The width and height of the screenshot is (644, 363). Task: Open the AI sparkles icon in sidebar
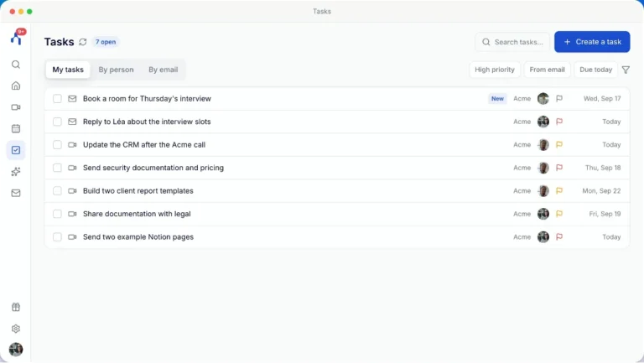tap(16, 172)
